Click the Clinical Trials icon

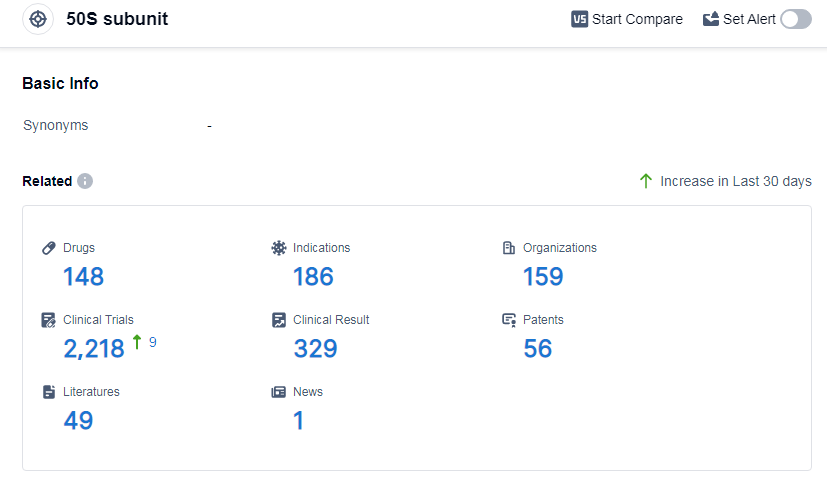(49, 320)
